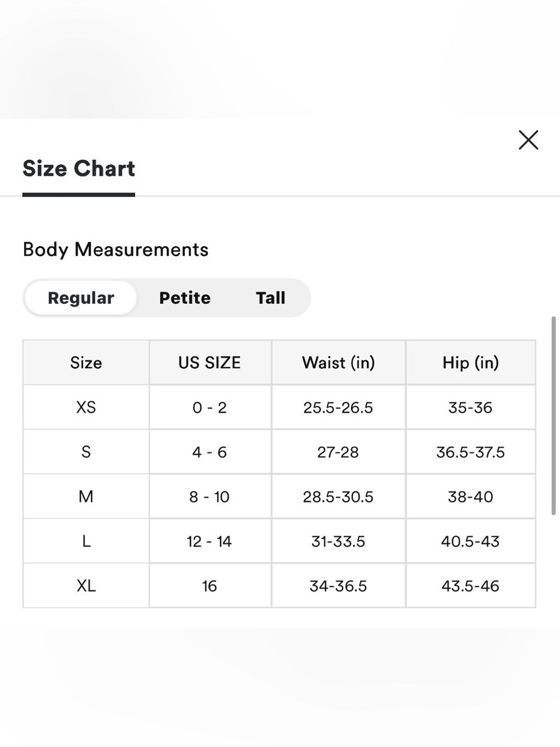
Task: Select the Regular fit option
Action: tap(81, 298)
